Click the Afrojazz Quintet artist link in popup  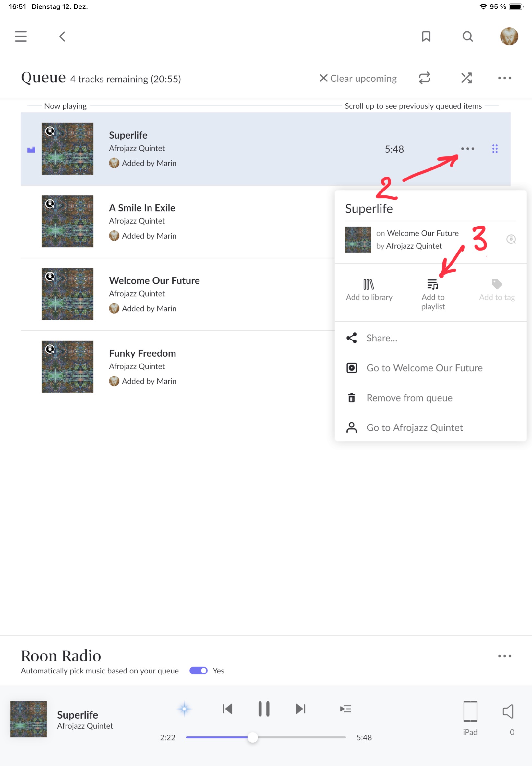tap(414, 246)
